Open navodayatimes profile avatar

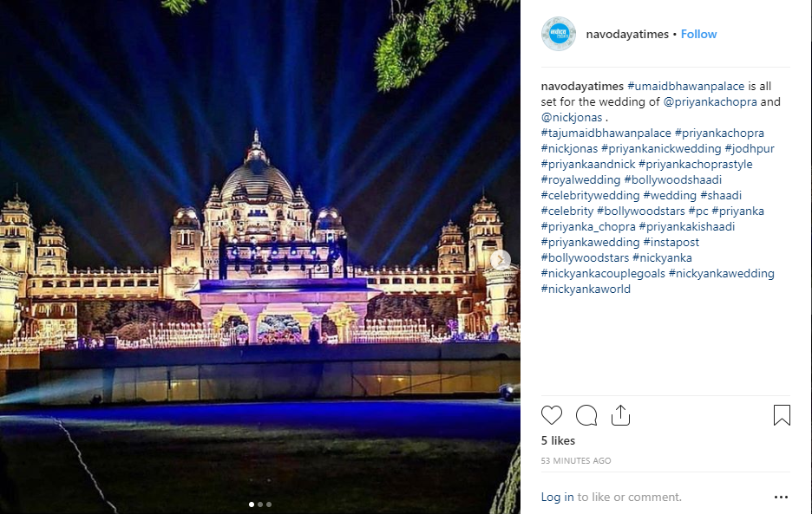(x=559, y=34)
